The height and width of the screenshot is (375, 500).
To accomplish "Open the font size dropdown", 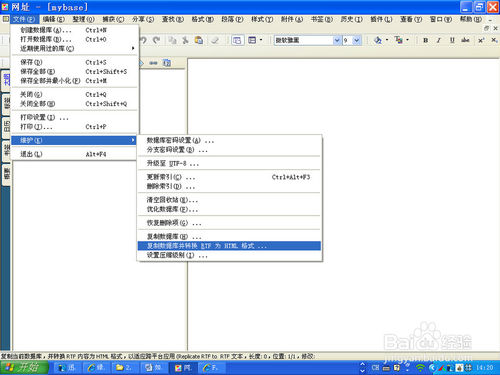I will [356, 40].
